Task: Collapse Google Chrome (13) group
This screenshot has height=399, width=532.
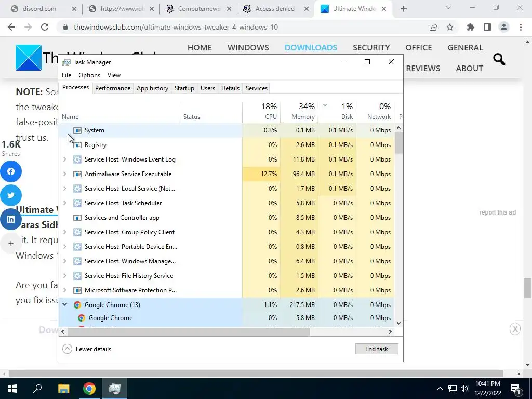Action: coord(65,304)
